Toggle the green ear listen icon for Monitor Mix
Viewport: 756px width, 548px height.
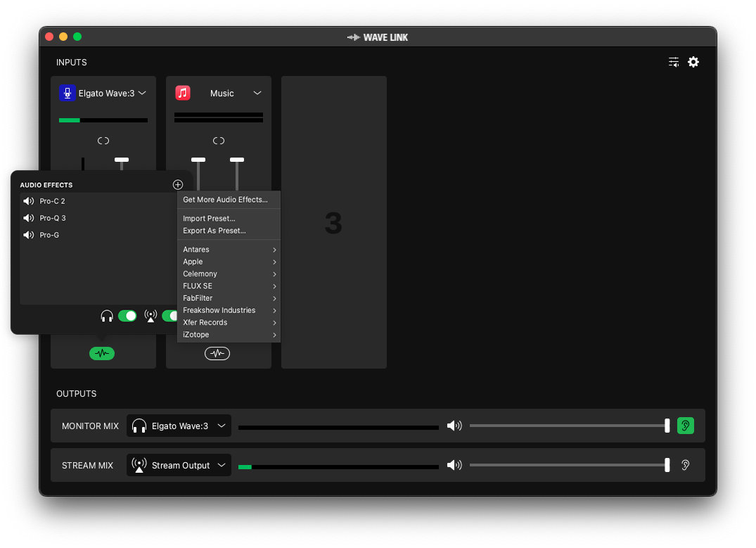click(x=685, y=426)
